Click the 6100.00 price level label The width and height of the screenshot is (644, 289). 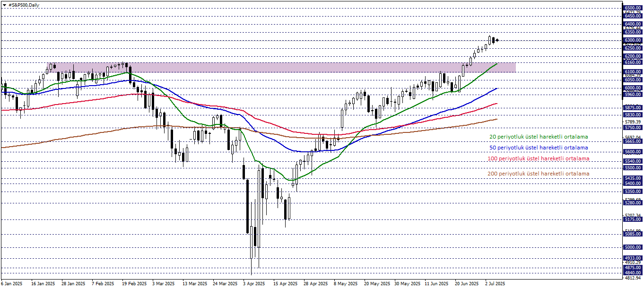tap(632, 72)
